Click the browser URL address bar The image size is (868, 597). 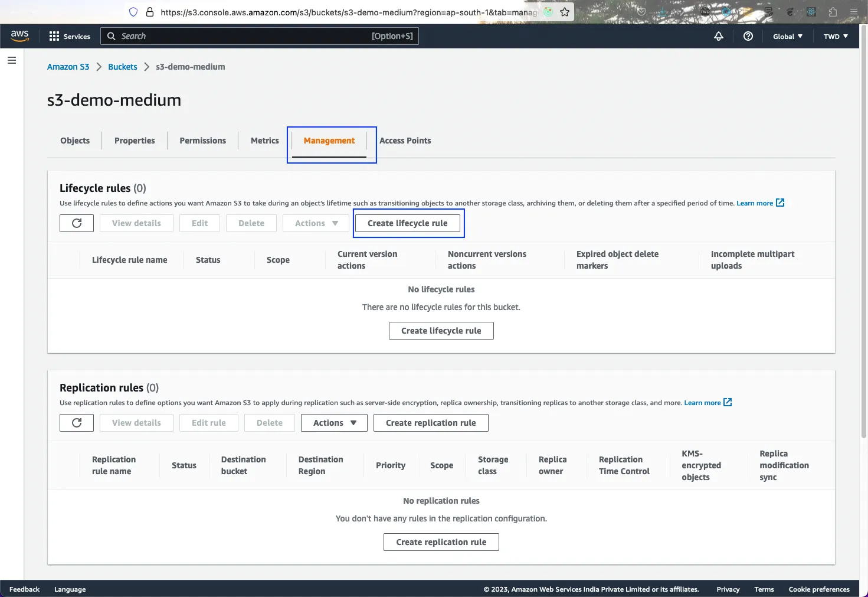[x=348, y=12]
